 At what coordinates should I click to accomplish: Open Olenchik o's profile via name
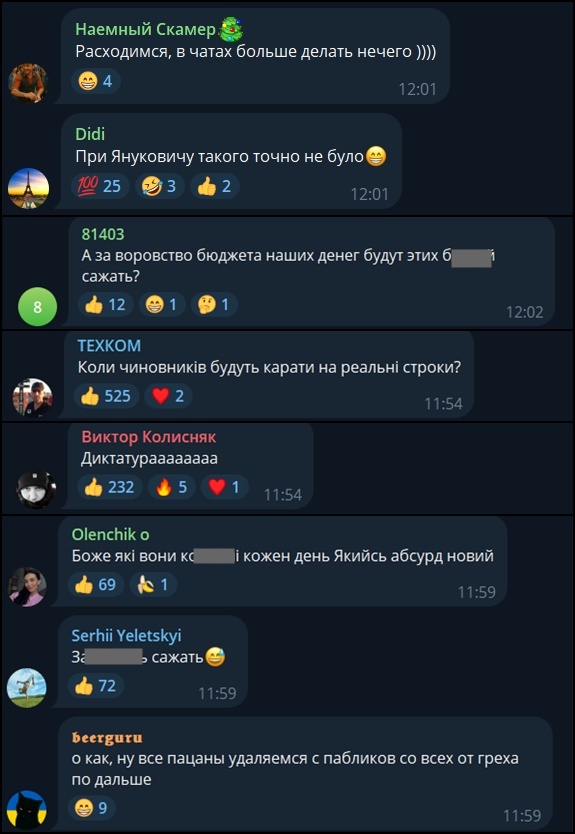111,535
